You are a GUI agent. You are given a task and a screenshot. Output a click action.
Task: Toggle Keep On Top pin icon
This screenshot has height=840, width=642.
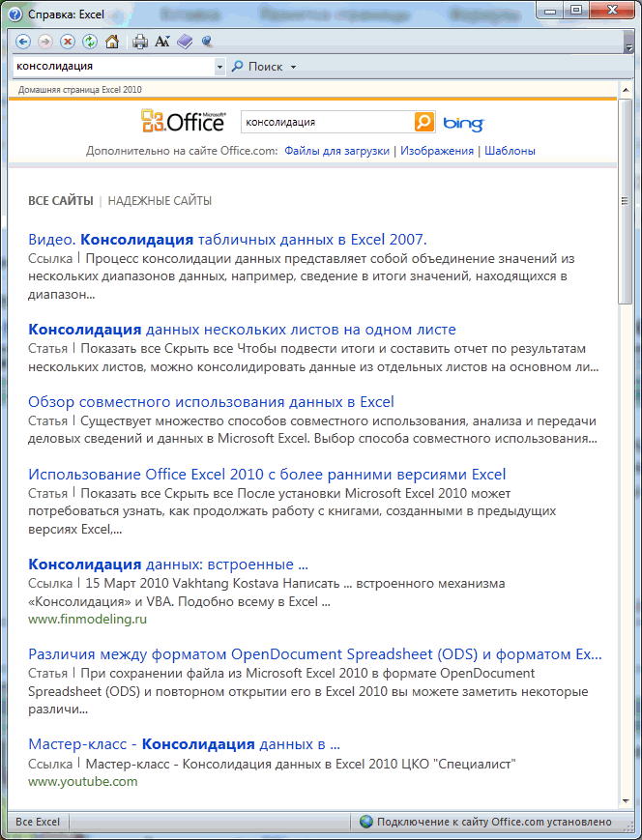point(207,41)
